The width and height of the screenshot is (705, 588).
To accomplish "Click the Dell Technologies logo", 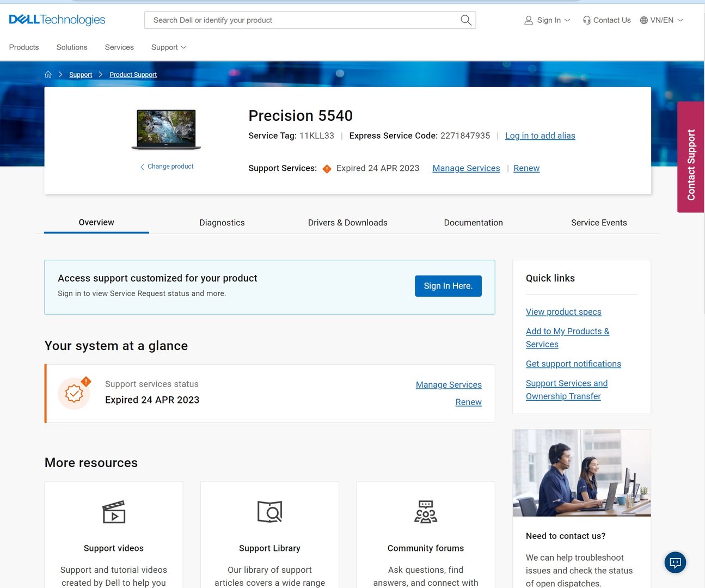I will (x=57, y=20).
